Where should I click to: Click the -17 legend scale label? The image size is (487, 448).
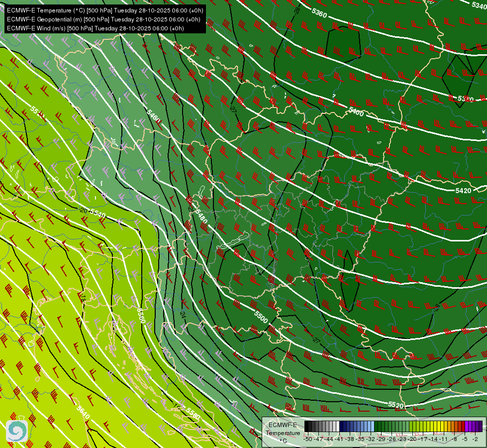click(x=423, y=440)
